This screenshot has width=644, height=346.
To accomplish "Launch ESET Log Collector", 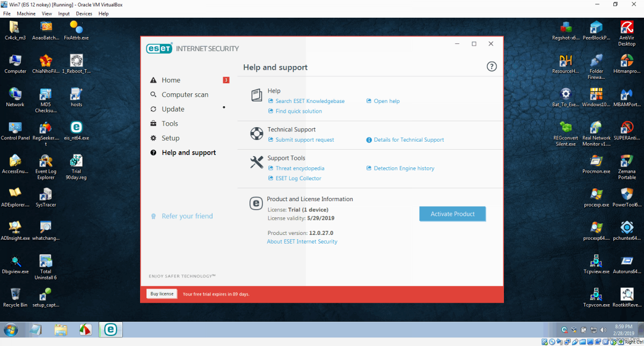I will pos(298,179).
